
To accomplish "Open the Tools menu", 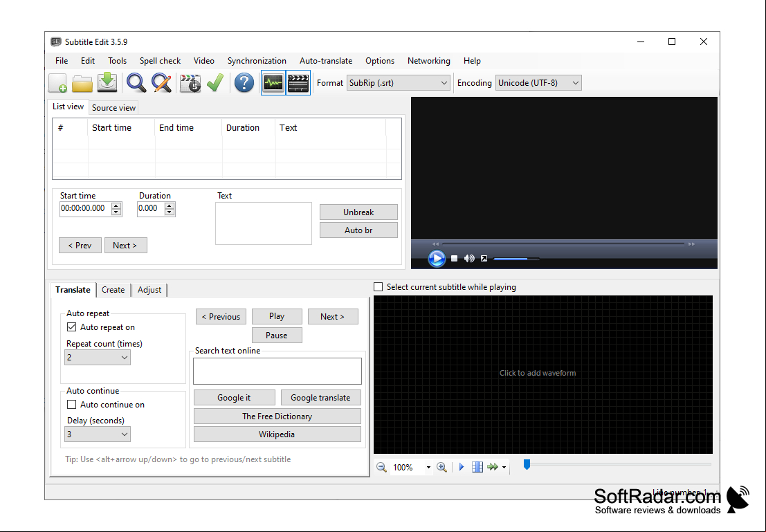I will (117, 61).
